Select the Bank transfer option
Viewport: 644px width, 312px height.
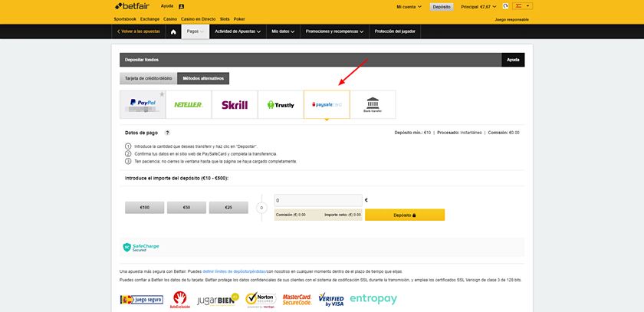click(373, 105)
